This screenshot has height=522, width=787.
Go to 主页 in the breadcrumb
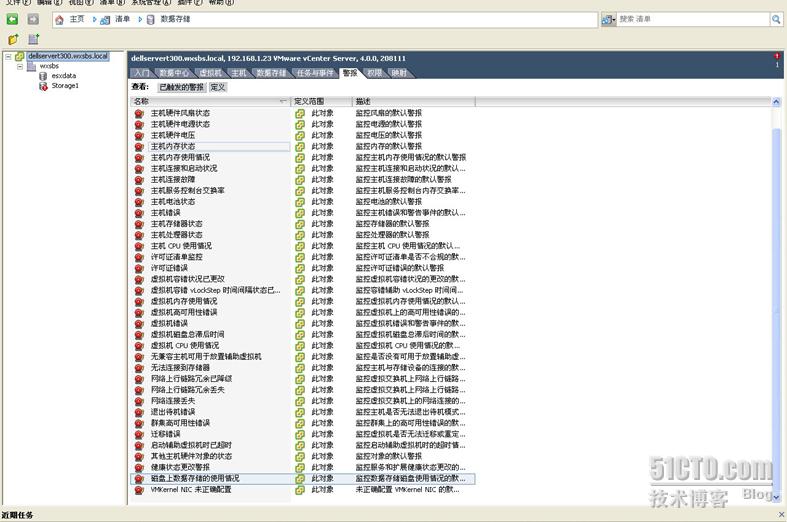pyautogui.click(x=77, y=19)
